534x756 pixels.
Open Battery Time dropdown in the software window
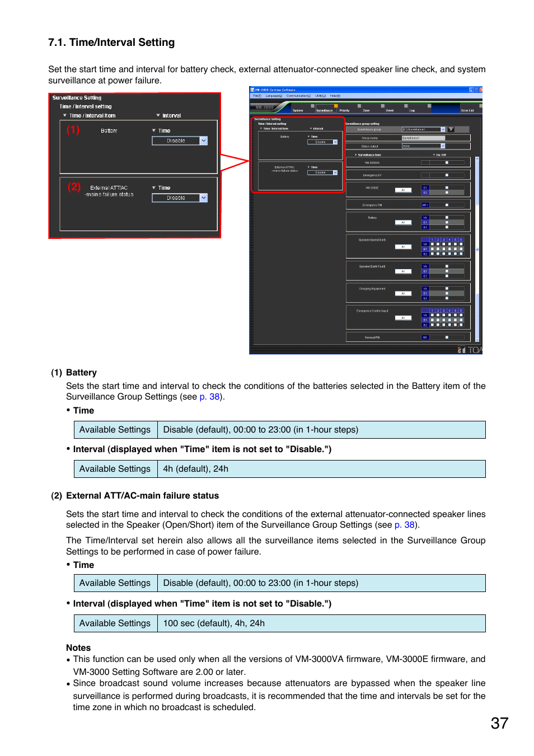[322, 142]
